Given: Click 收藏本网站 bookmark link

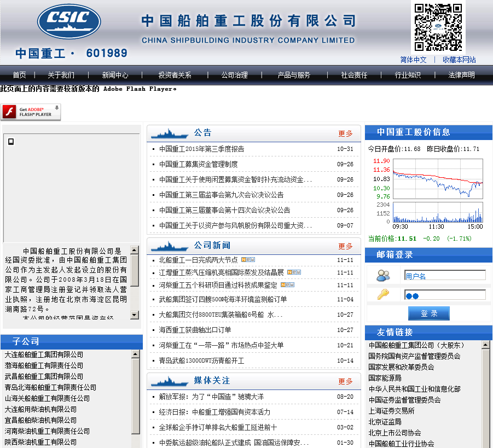Looking at the screenshot, I should [459, 60].
